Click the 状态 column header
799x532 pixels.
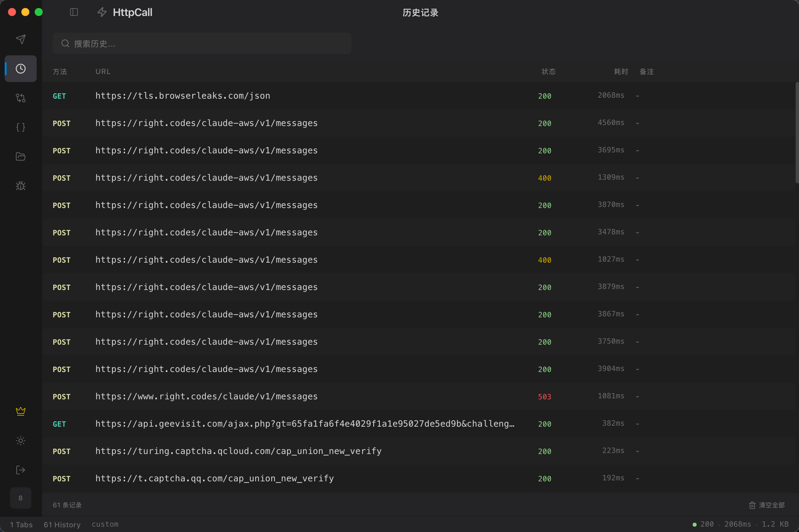(548, 72)
